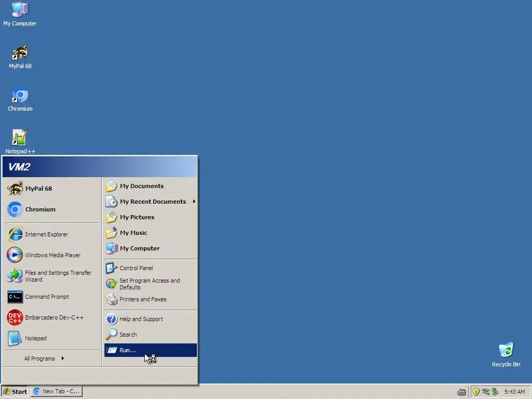The height and width of the screenshot is (399, 532).
Task: Select the Chromium desktop shortcut
Action: point(20,99)
